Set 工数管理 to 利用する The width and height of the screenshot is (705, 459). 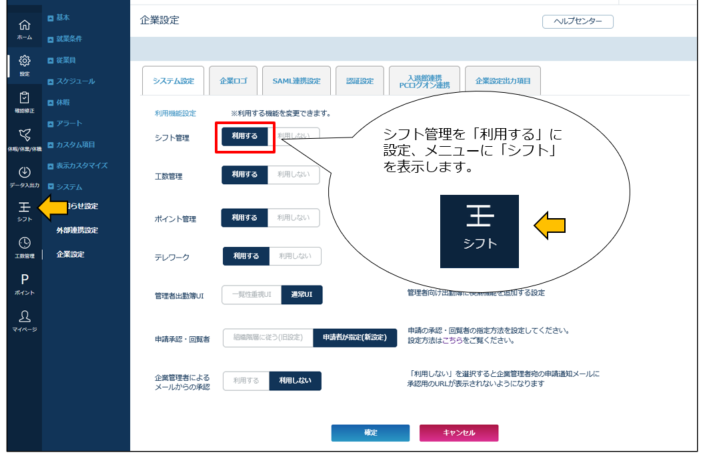click(245, 175)
